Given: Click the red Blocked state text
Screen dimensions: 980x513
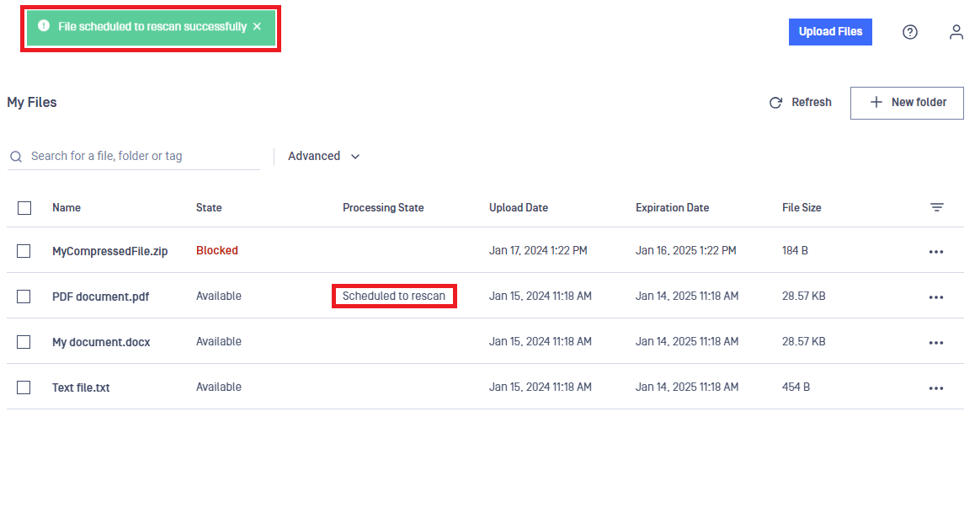Looking at the screenshot, I should 217,250.
